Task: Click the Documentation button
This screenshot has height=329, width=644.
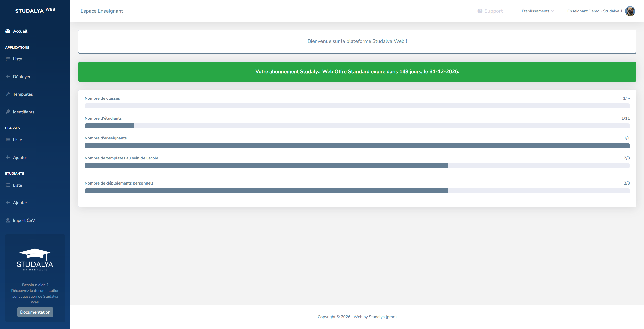Action: tap(35, 312)
